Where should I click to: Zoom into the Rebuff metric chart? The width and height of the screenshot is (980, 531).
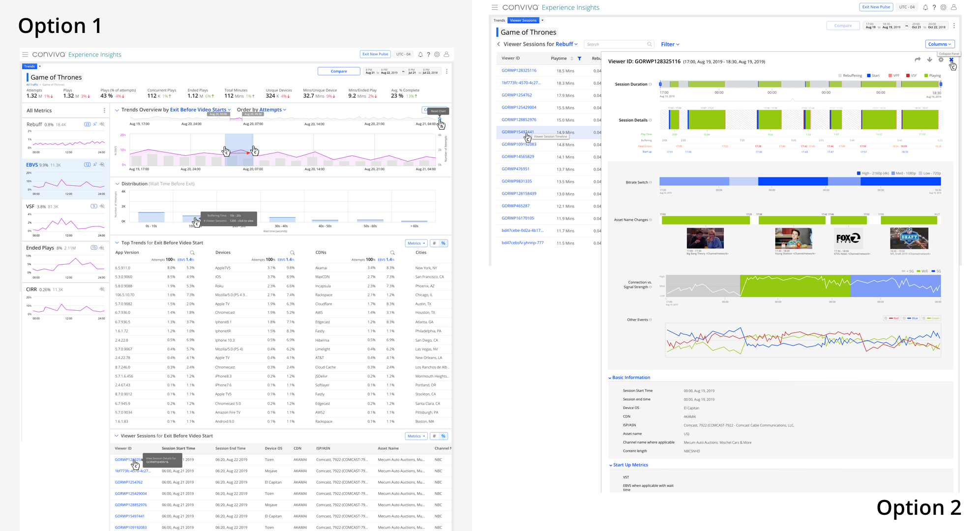pos(102,124)
